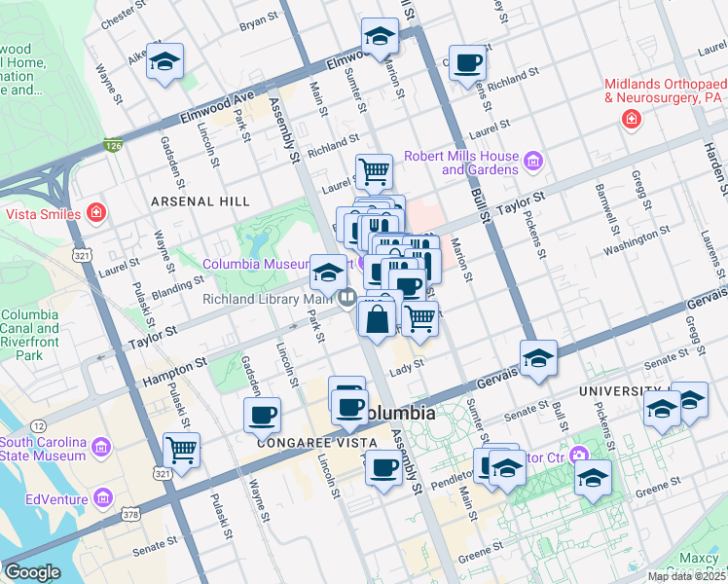Click the front coffee cup marker left of Columbia label
The image size is (728, 584).
point(350,409)
